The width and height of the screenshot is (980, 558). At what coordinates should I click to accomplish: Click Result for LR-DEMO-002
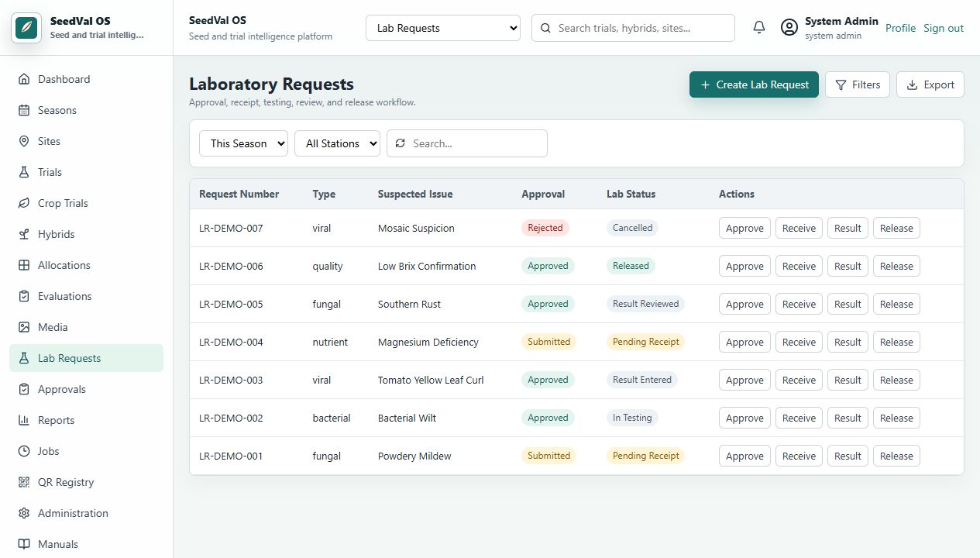[848, 418]
